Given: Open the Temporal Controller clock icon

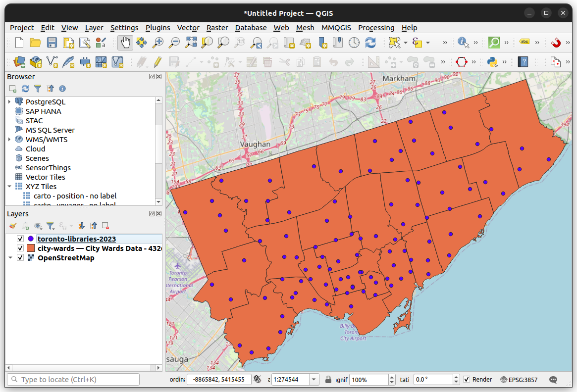Looking at the screenshot, I should (354, 43).
